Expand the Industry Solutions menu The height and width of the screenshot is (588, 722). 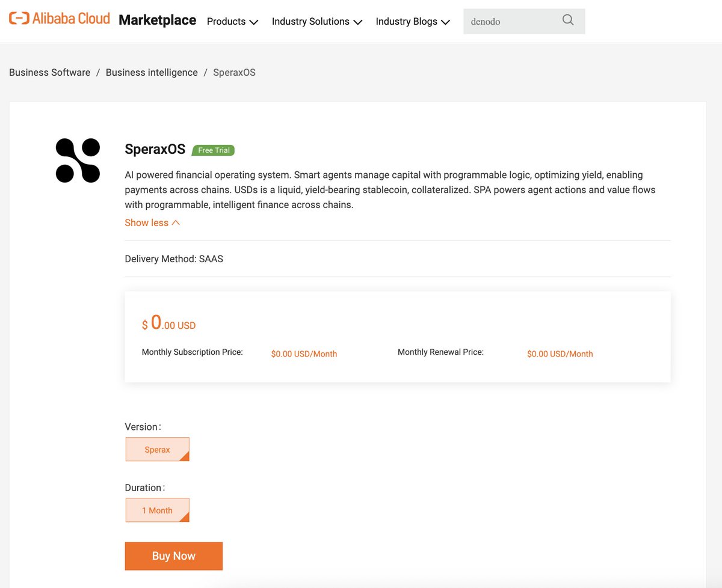317,22
